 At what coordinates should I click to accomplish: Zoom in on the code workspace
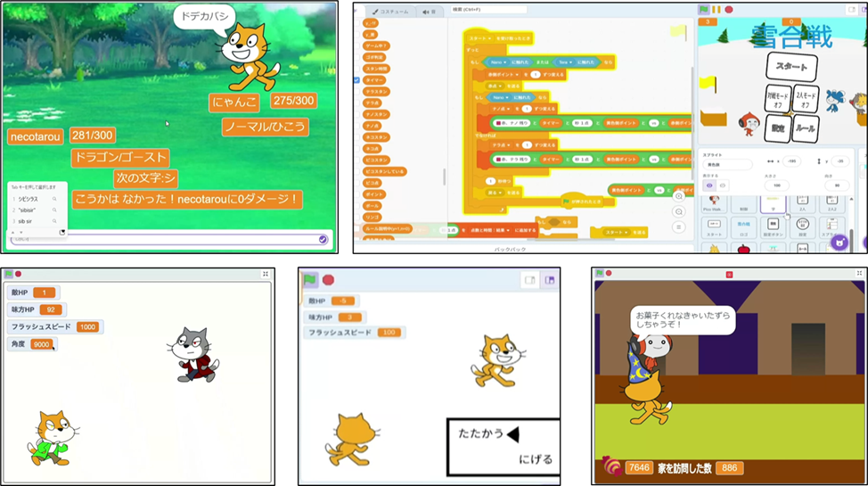tap(679, 195)
